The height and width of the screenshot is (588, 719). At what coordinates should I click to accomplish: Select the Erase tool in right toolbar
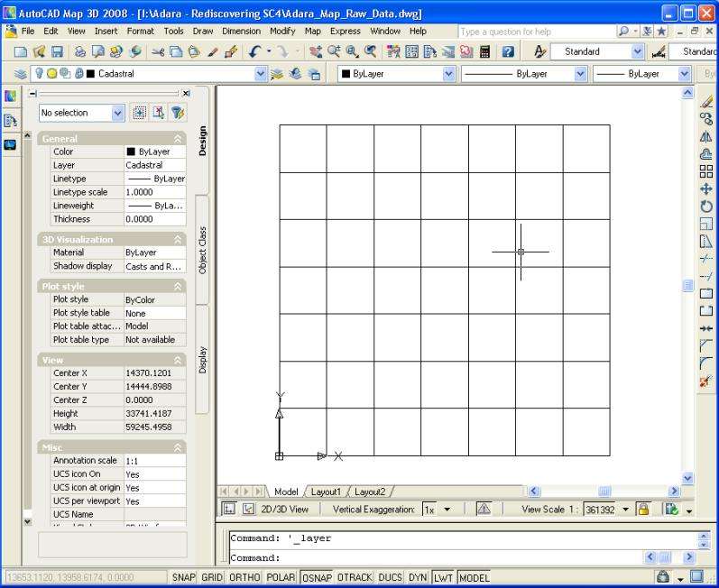click(706, 102)
